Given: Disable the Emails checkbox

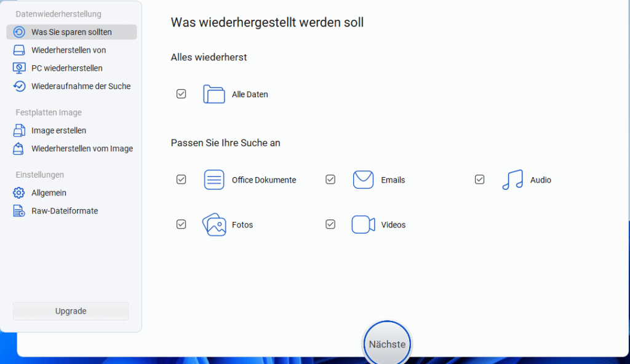Looking at the screenshot, I should click(330, 180).
